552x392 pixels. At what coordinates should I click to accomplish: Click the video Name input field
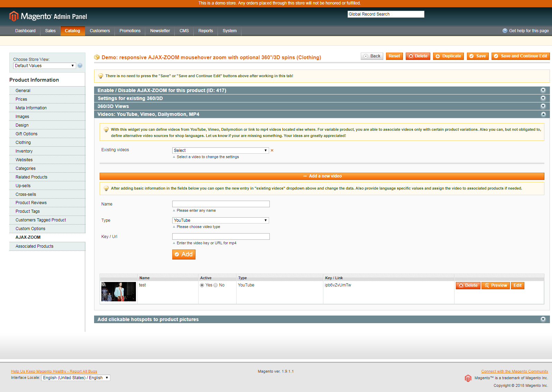[x=221, y=204]
